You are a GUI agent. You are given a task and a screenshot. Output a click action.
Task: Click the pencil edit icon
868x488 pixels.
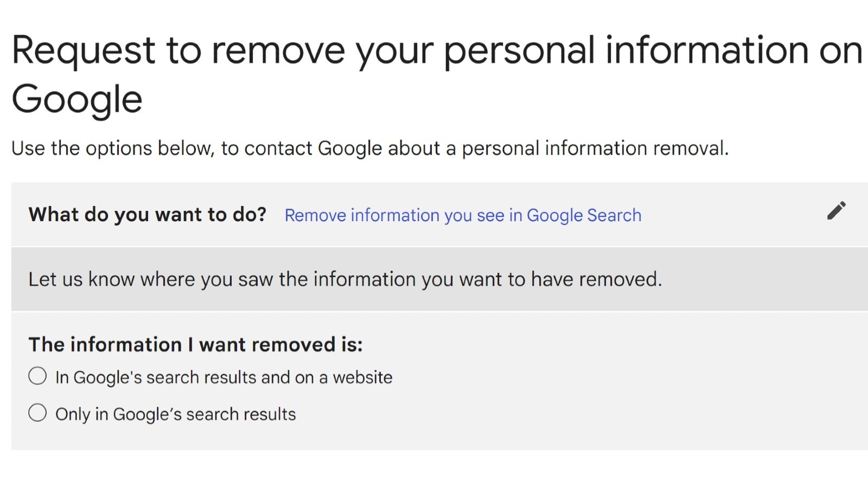[x=836, y=211]
